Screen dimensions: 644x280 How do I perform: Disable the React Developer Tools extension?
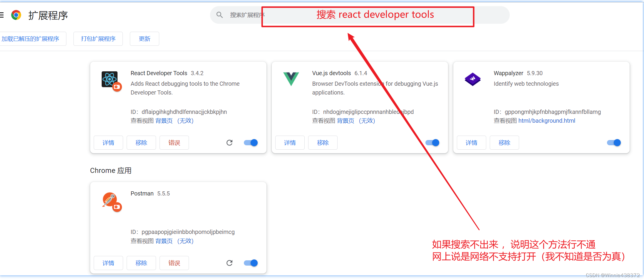pos(250,143)
